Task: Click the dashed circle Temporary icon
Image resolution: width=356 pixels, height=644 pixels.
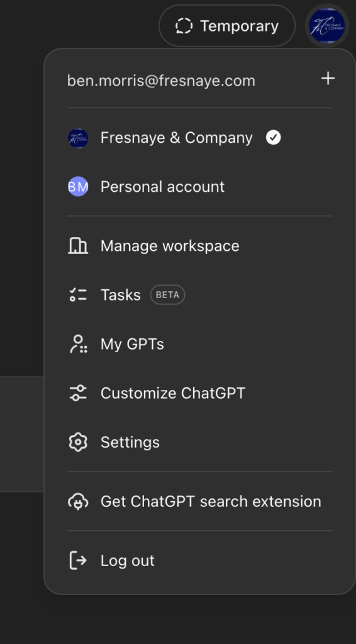Action: [184, 26]
